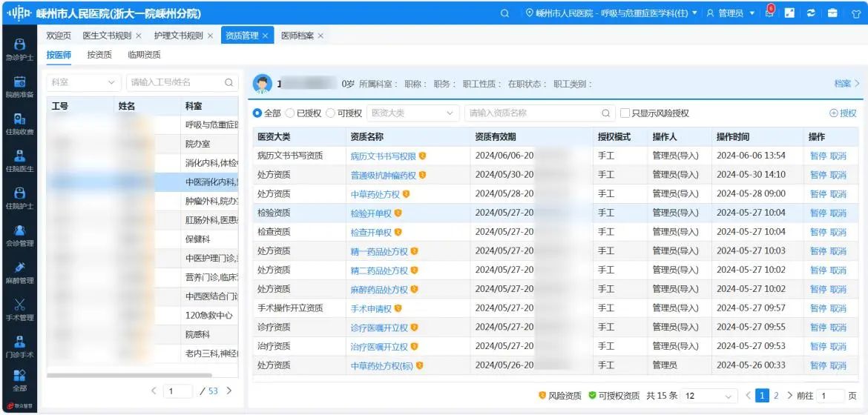This screenshot has width=868, height=415.
Task: Open the 急诊护士 module in the sidebar
Action: (19, 49)
